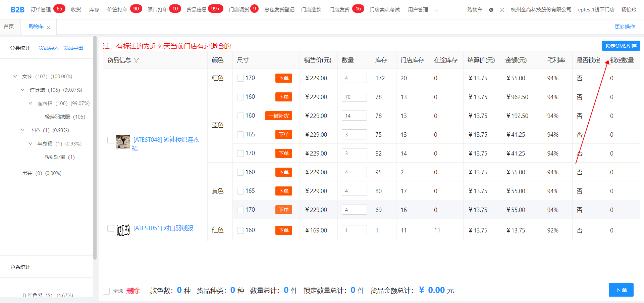Click the 锁定OMS库存 button
The image size is (644, 303).
[x=621, y=46]
